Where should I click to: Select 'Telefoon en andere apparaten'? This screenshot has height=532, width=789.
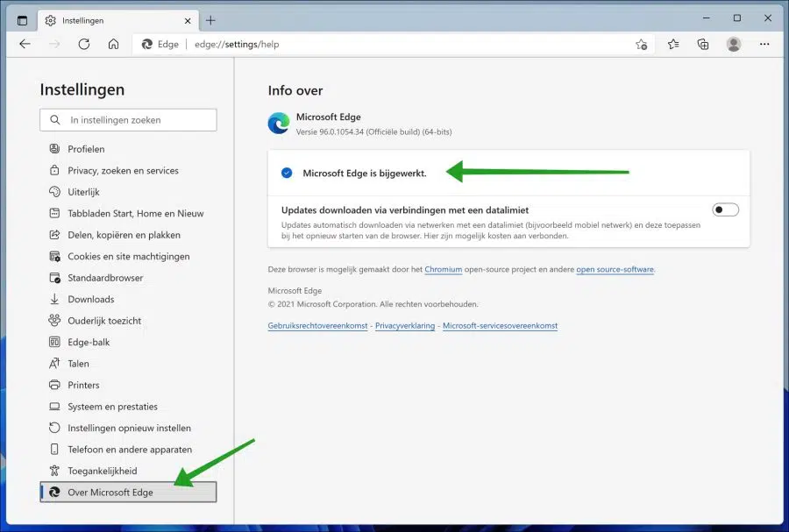coord(128,450)
